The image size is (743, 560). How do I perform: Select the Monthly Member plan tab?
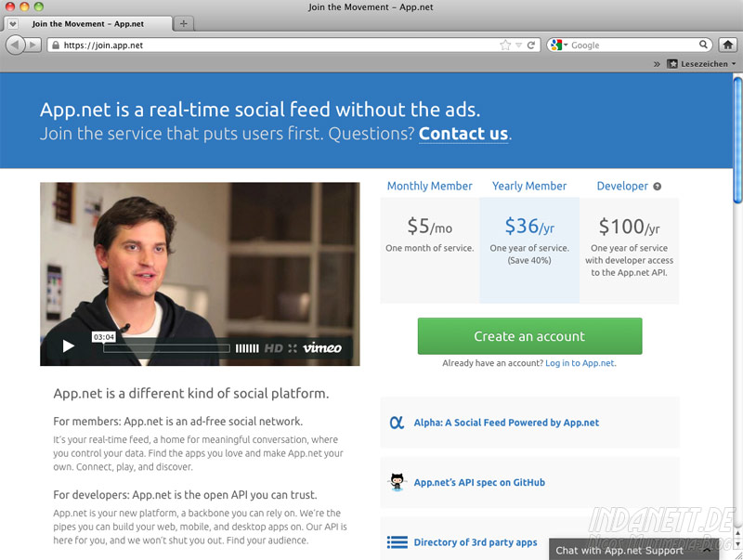tap(430, 186)
